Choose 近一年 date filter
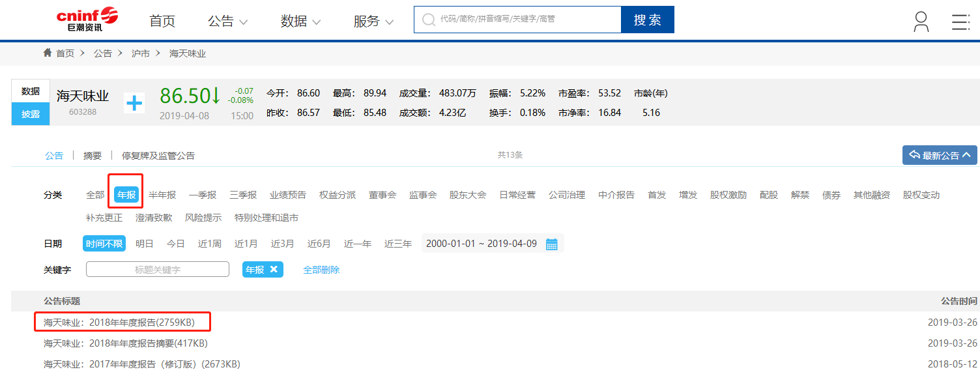This screenshot has height=374, width=980. pyautogui.click(x=358, y=244)
